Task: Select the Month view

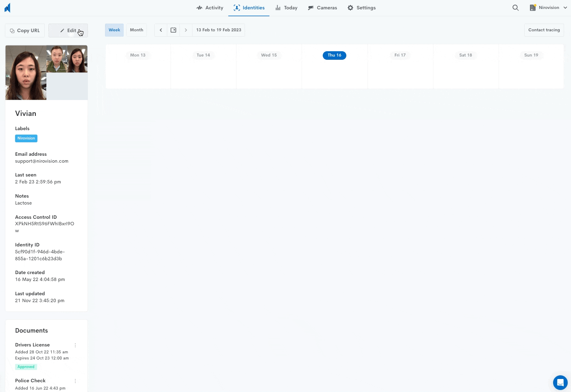Action: pos(137,30)
